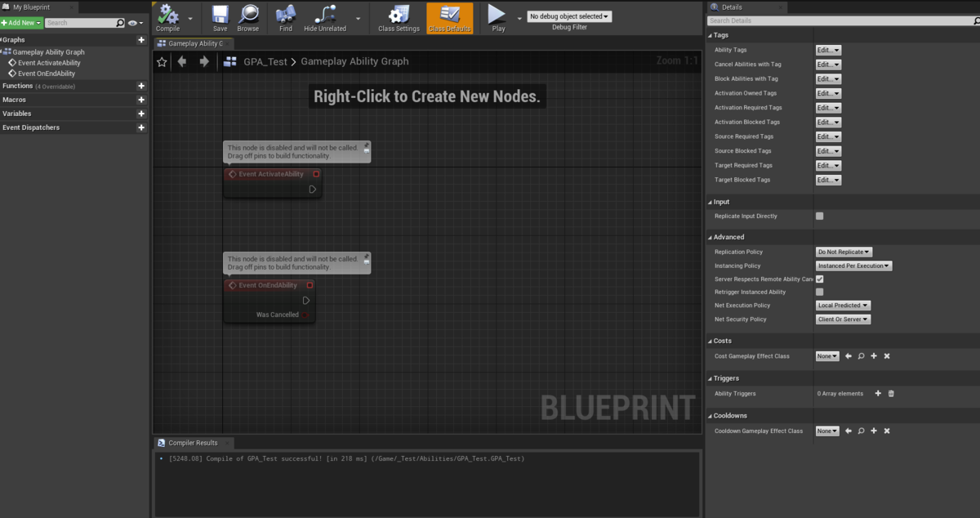The height and width of the screenshot is (518, 980).
Task: Open view options eye icon
Action: [134, 23]
